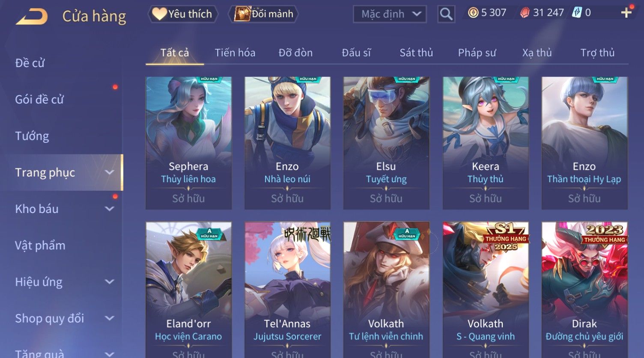Tap the plus icon to add currency
Image resolution: width=644 pixels, height=358 pixels.
tap(626, 13)
